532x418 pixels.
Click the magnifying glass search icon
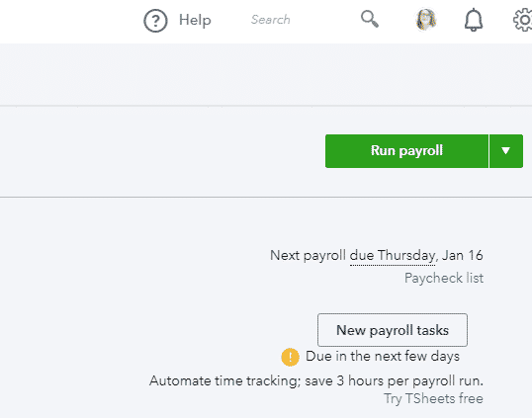click(370, 19)
